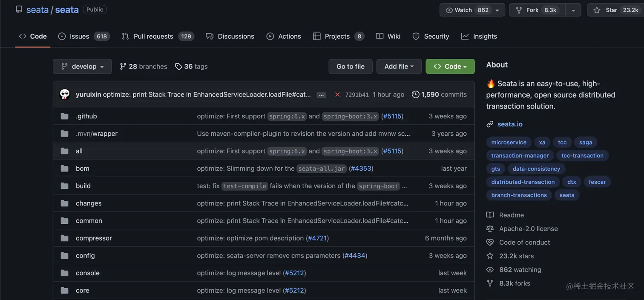Viewport: 644px width, 300px height.
Task: Click the compressor folder icon
Action: pyautogui.click(x=64, y=238)
